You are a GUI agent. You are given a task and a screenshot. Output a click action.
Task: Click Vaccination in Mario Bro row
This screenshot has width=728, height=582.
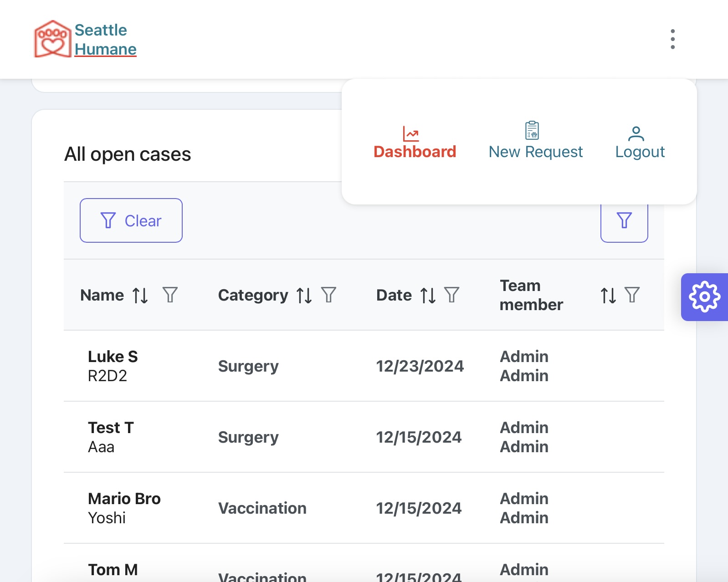tap(262, 508)
